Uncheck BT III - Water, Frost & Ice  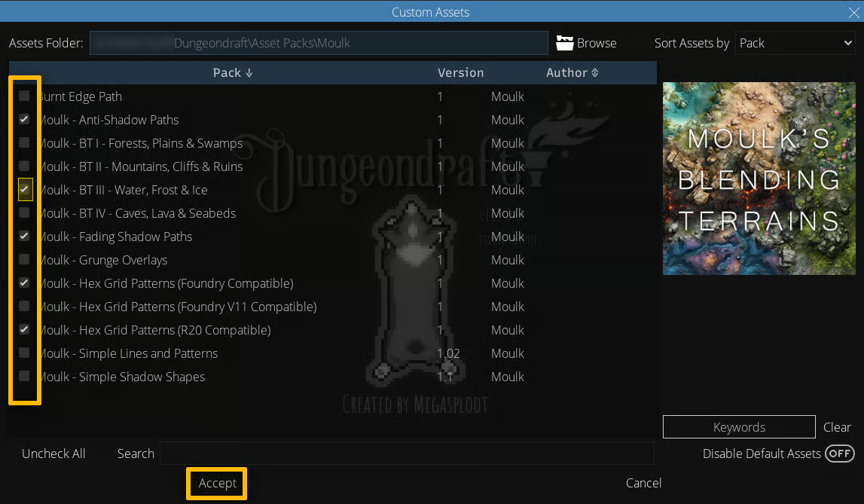(25, 190)
